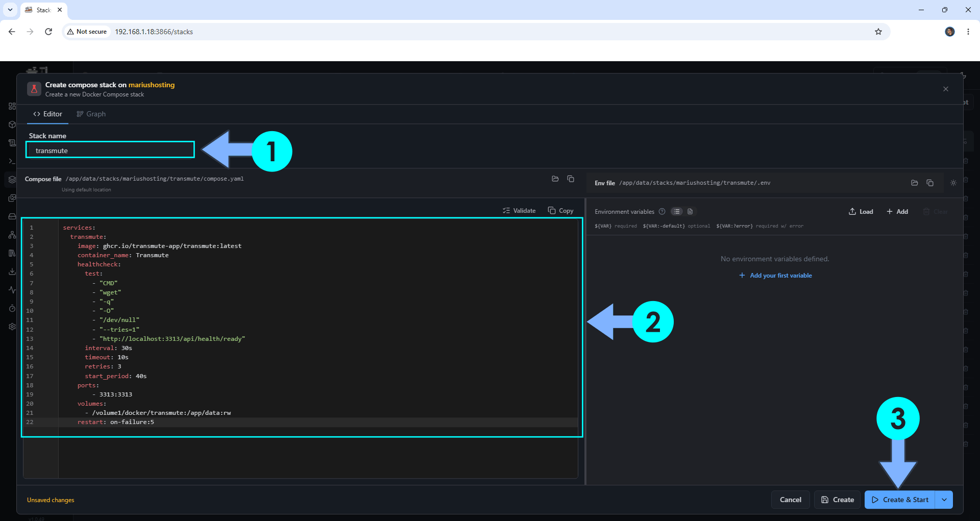Switch environment variables to raw text view
The height and width of the screenshot is (521, 980).
[x=690, y=211]
